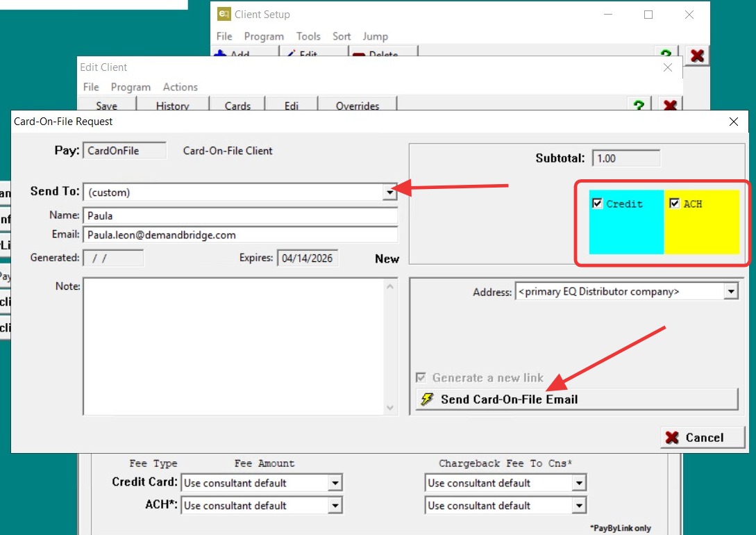Open Program menu in Edit Client
This screenshot has width=756, height=535.
coord(131,87)
